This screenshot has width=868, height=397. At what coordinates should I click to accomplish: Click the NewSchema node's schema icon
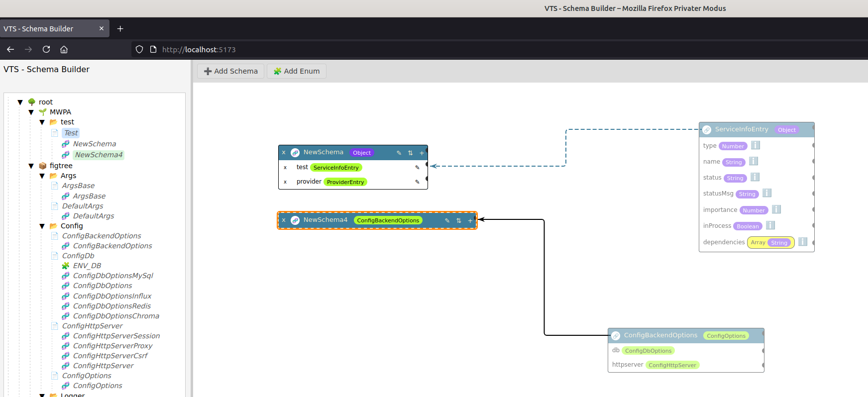[295, 153]
